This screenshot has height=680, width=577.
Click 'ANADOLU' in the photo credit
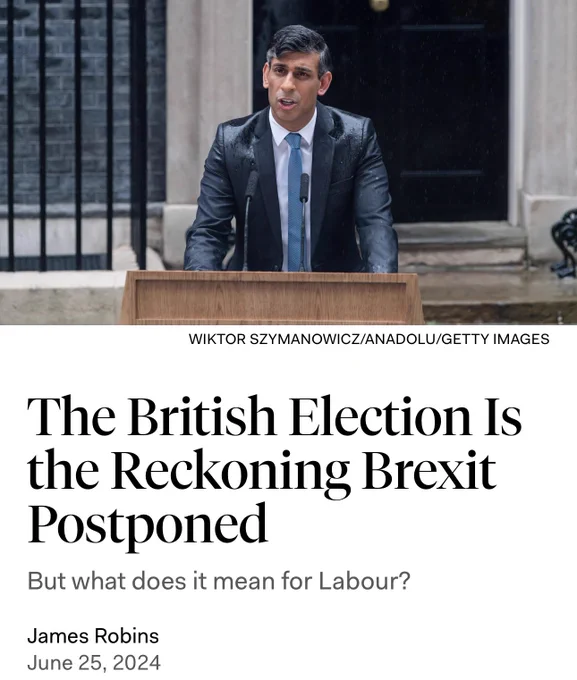[x=400, y=339]
